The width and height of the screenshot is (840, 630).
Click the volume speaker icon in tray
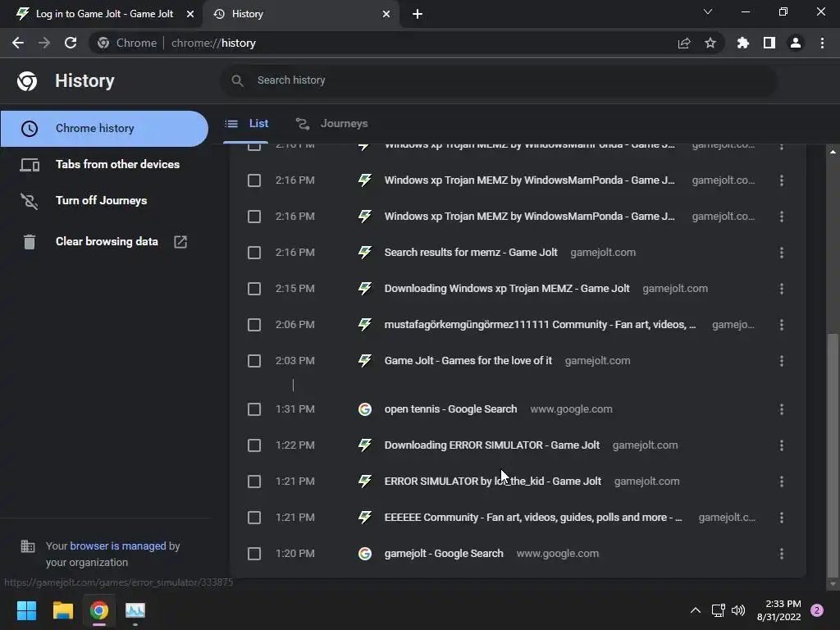738,610
